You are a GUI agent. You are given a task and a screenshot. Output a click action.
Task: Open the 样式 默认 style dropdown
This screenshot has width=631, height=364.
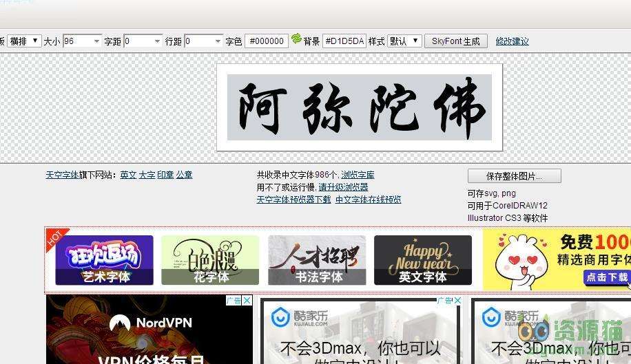click(404, 41)
